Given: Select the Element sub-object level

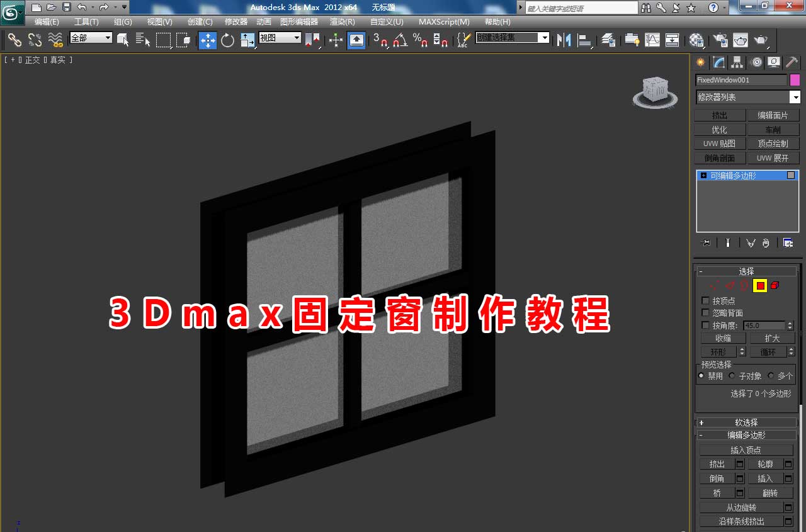Looking at the screenshot, I should tap(775, 286).
